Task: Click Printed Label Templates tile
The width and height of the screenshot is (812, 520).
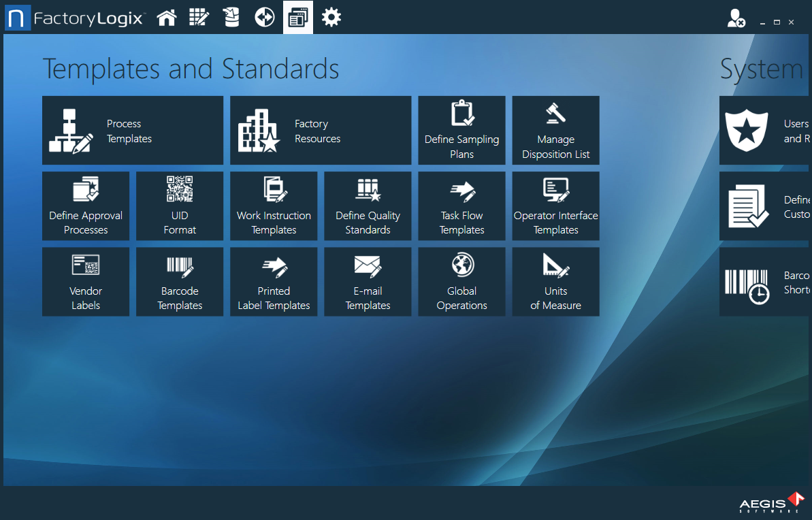Action: 274,282
